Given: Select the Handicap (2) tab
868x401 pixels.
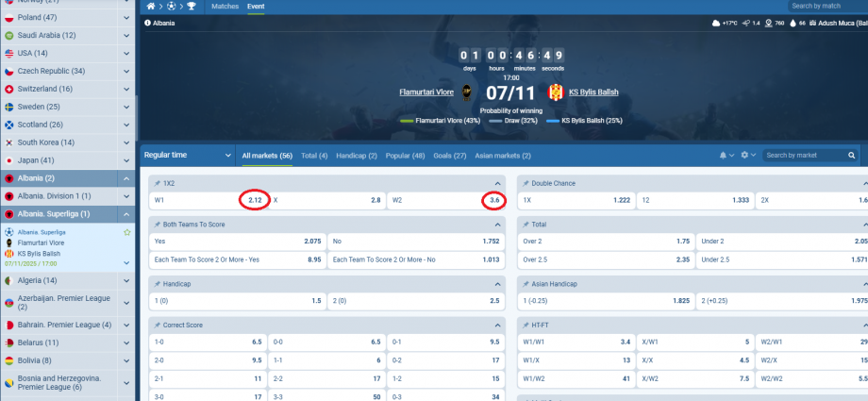Looking at the screenshot, I should pos(357,157).
